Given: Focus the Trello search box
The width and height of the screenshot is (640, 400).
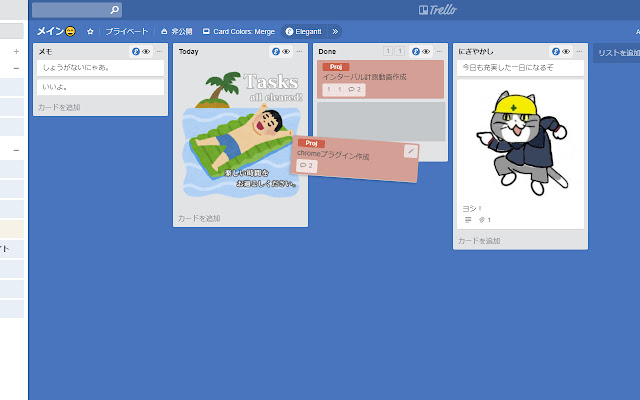Looking at the screenshot, I should click(77, 10).
